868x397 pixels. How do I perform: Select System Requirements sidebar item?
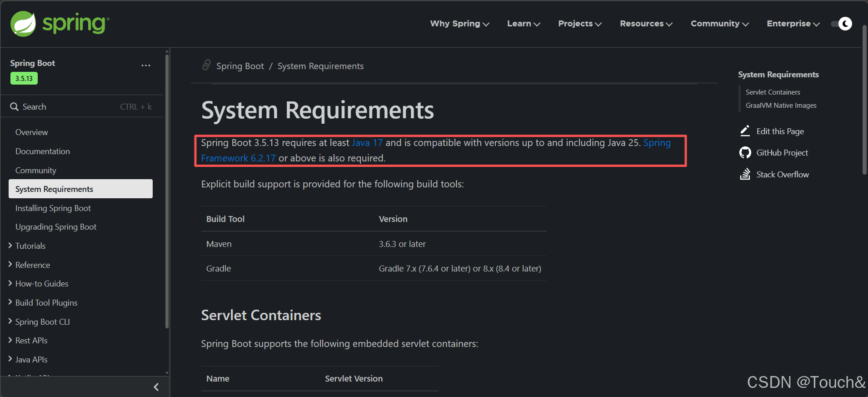point(80,189)
